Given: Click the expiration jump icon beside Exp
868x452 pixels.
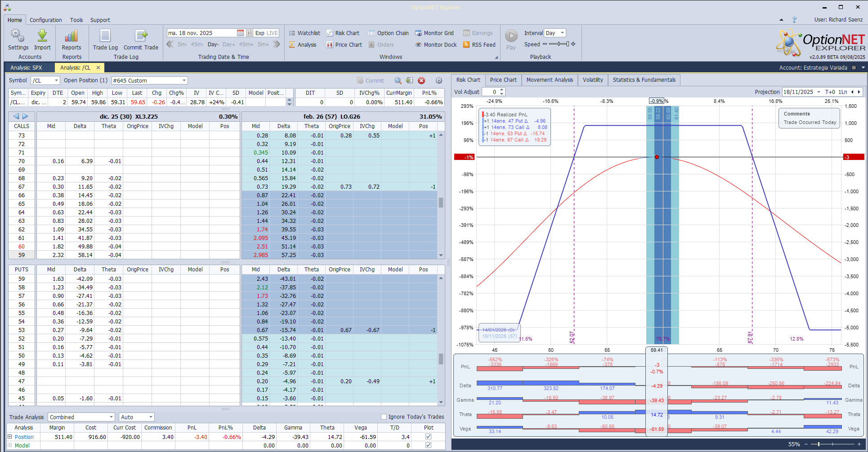Looking at the screenshot, I should coord(250,33).
